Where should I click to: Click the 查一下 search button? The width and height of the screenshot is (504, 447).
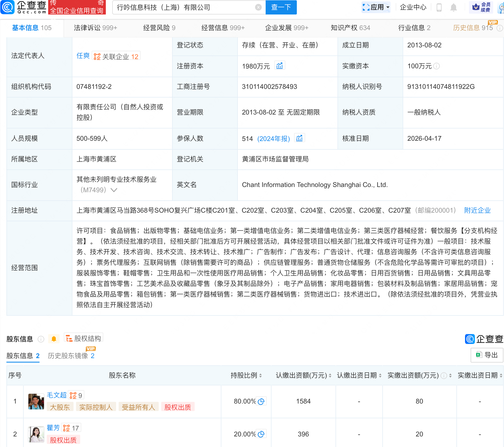pos(281,8)
